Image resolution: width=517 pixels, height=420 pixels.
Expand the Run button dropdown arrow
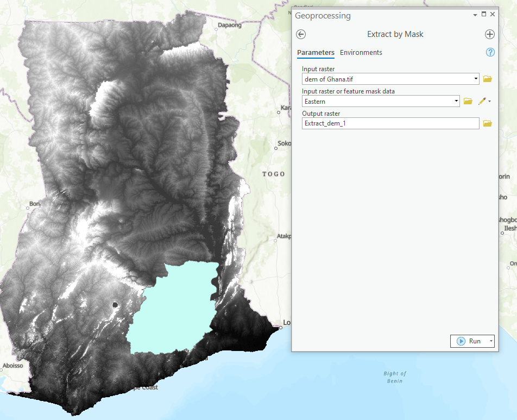coord(490,341)
